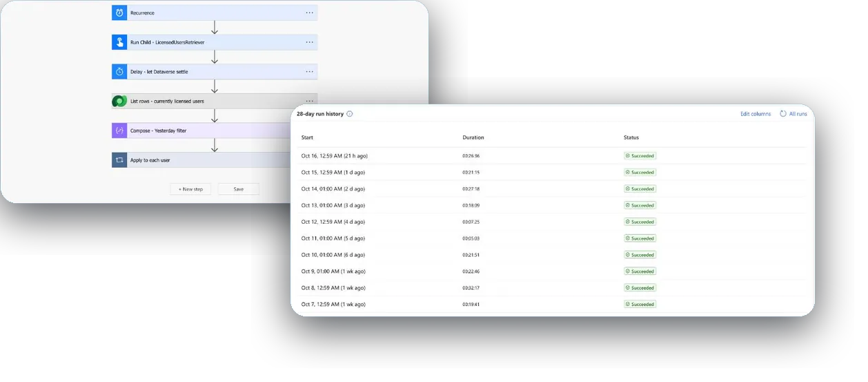The width and height of the screenshot is (868, 382).
Task: Click the Succeeded badge for Oct 9 run
Action: coord(640,271)
